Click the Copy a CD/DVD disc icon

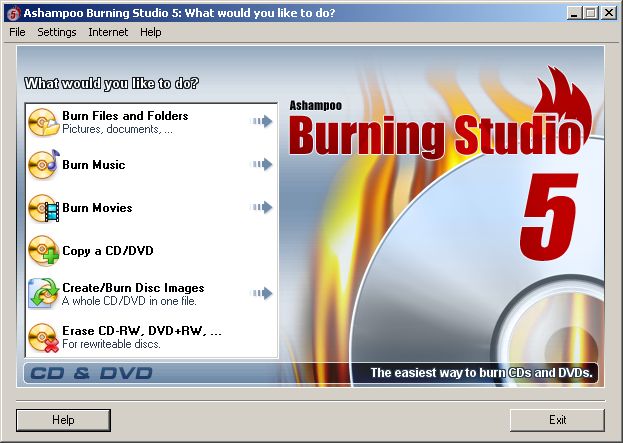tap(44, 251)
